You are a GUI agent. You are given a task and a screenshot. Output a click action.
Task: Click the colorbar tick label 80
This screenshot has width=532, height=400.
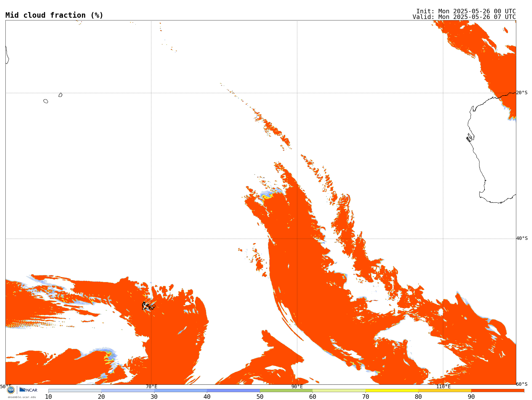(418, 397)
